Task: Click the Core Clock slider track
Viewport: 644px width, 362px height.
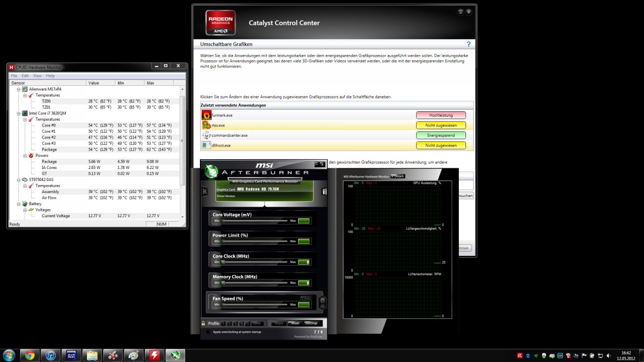Action: click(x=255, y=262)
